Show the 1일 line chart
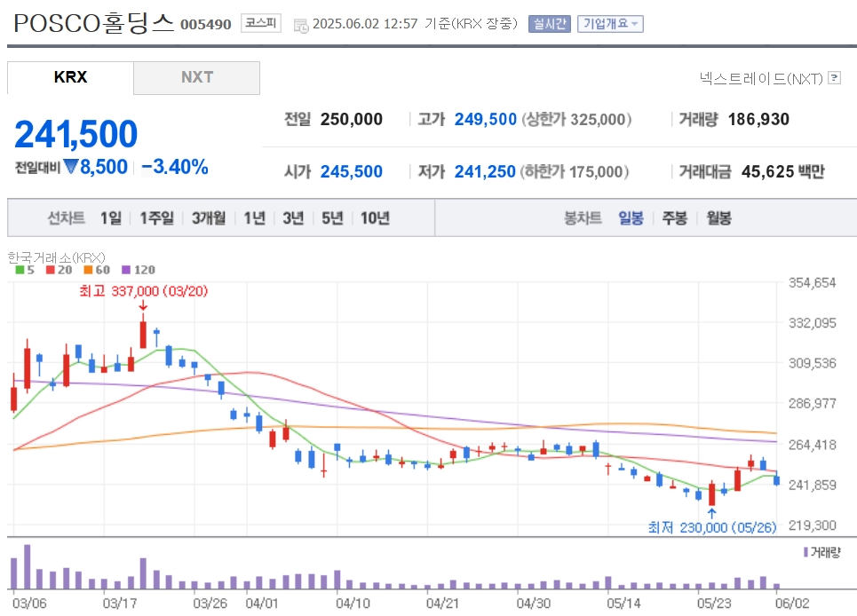This screenshot has width=857, height=616. pos(111,217)
